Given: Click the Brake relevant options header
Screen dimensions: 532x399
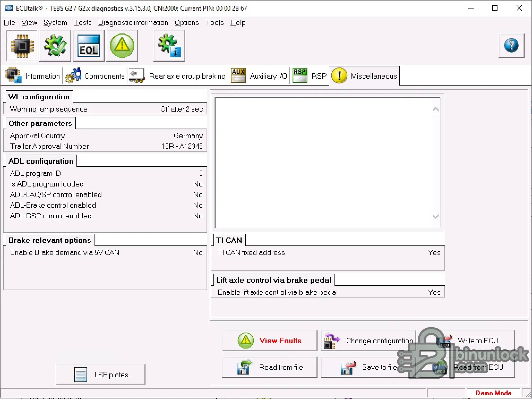Looking at the screenshot, I should click(x=50, y=240).
